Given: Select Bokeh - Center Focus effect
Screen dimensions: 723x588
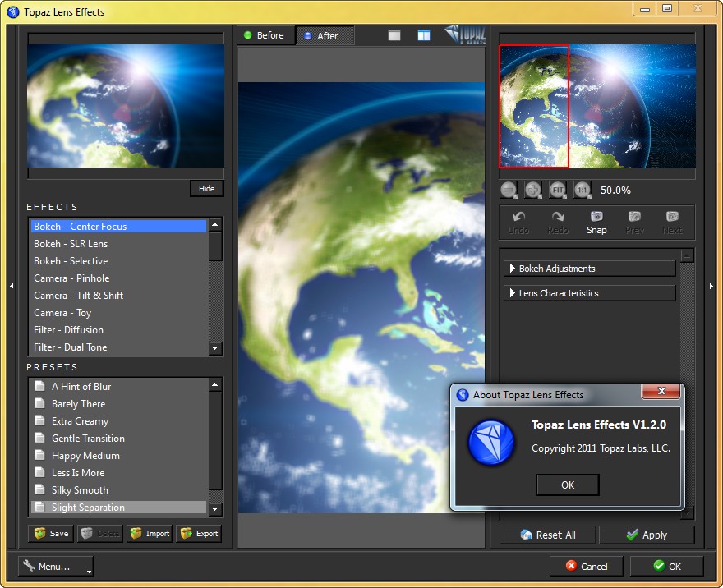Looking at the screenshot, I should [118, 227].
